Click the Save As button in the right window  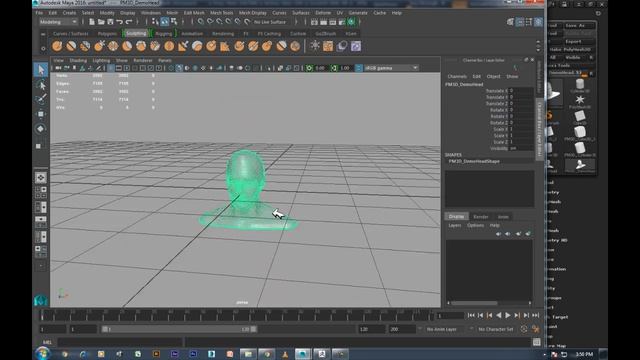pos(575,26)
